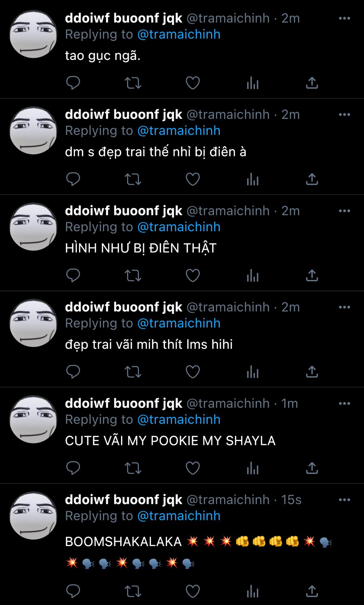Image resolution: width=364 pixels, height=605 pixels.
Task: Open three-dot menu on 'HÌNH NHƯ BỊ ĐIÊN THẬT' tweet
Action: 344,211
